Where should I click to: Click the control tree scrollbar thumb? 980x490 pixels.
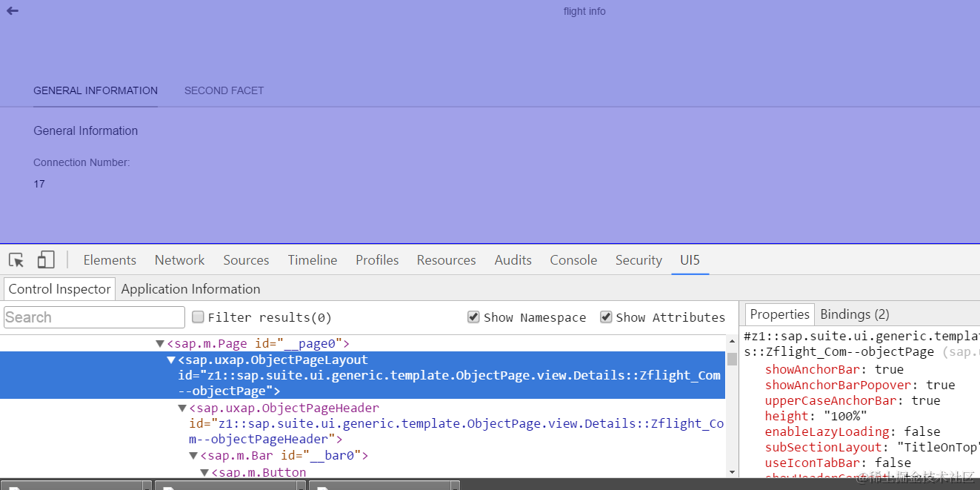click(x=732, y=359)
